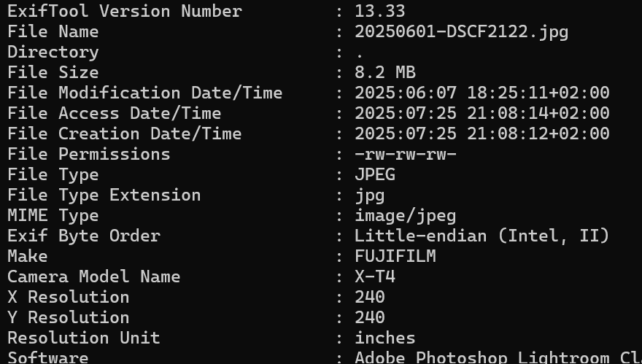Screen dimensions: 642x364
Task: Click the Exif Byte Order label
Action: tap(83, 236)
